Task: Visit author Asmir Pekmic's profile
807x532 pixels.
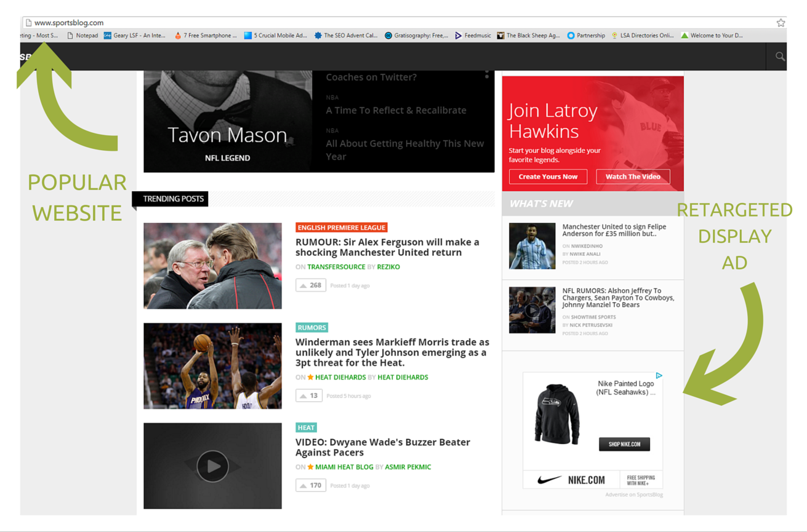Action: [x=408, y=467]
